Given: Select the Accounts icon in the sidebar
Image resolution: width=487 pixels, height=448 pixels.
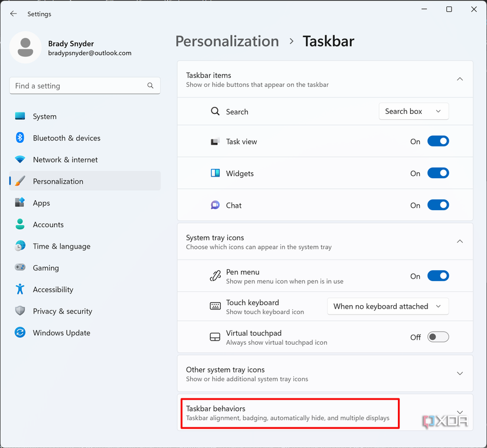Looking at the screenshot, I should (20, 224).
